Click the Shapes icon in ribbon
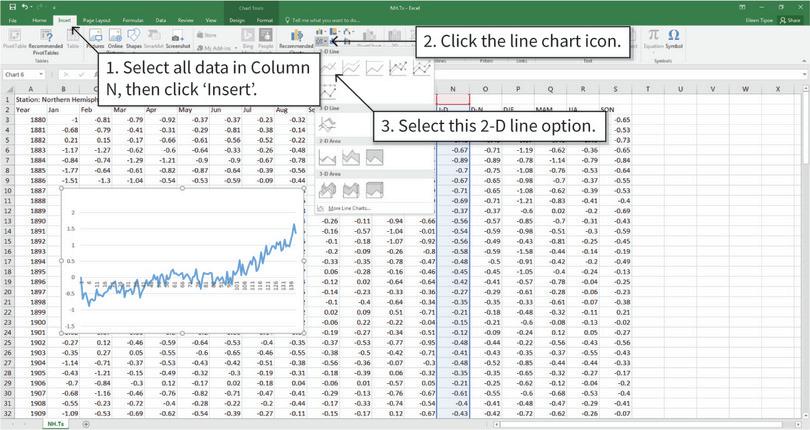 134,38
